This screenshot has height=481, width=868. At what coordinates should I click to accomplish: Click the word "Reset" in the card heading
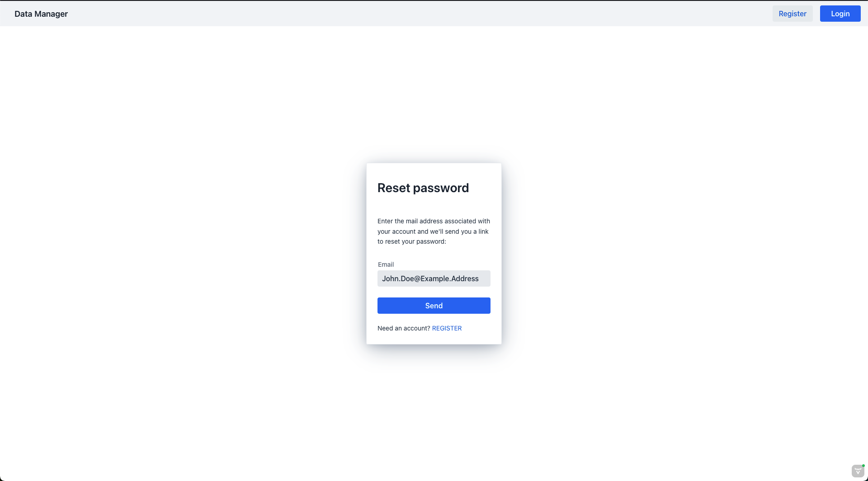coord(393,188)
